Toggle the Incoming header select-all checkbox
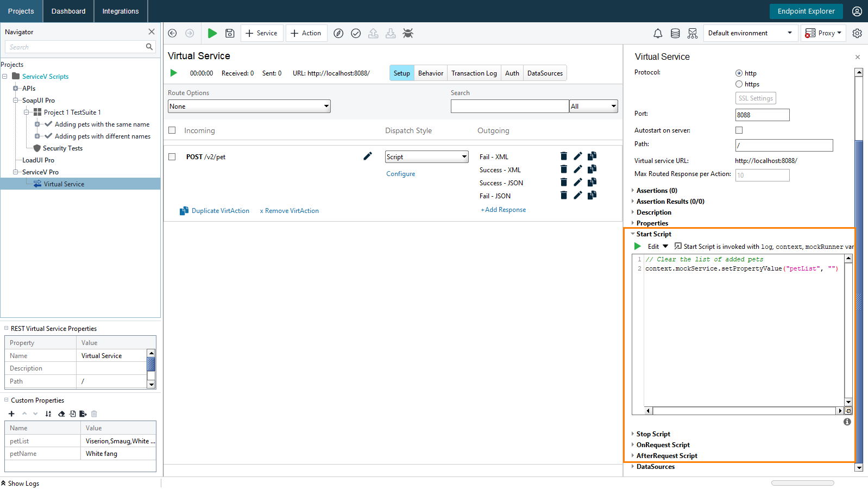 coord(172,130)
